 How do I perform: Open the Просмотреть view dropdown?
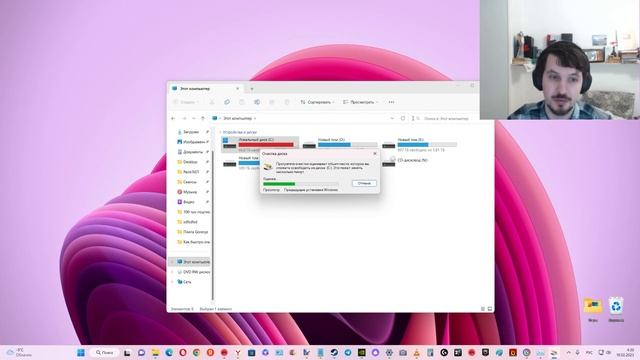click(360, 102)
